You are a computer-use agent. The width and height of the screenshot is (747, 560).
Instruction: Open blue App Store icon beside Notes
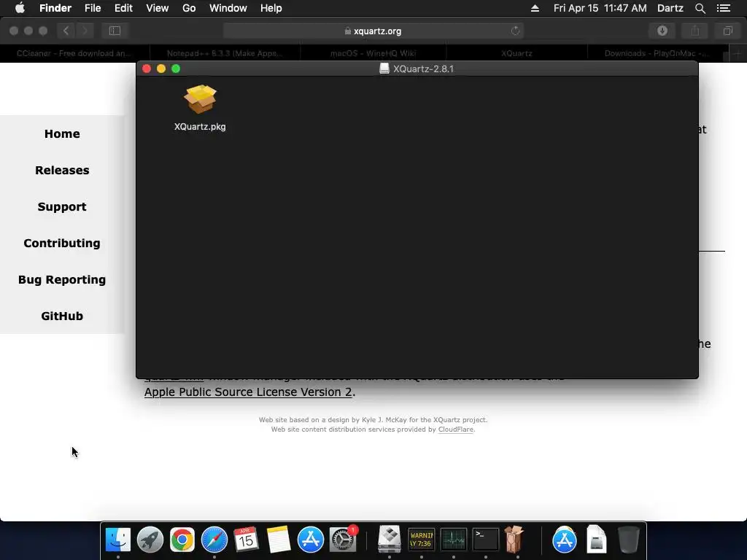click(x=311, y=540)
